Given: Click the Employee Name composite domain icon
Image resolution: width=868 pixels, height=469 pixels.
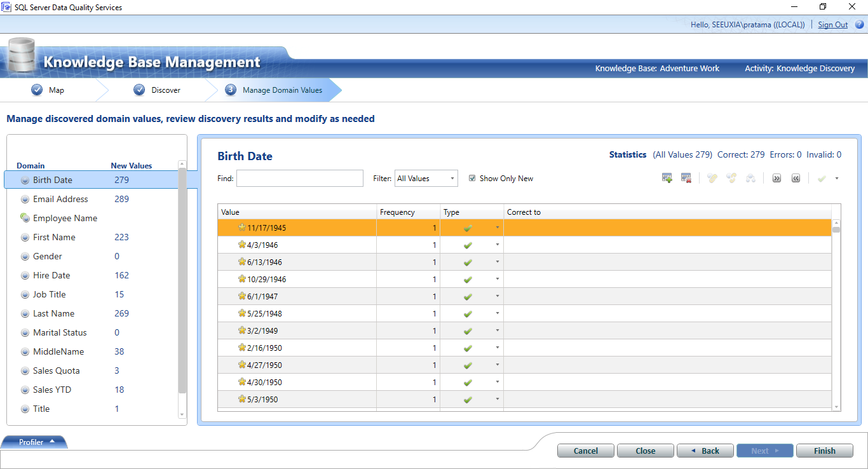Looking at the screenshot, I should 25,218.
